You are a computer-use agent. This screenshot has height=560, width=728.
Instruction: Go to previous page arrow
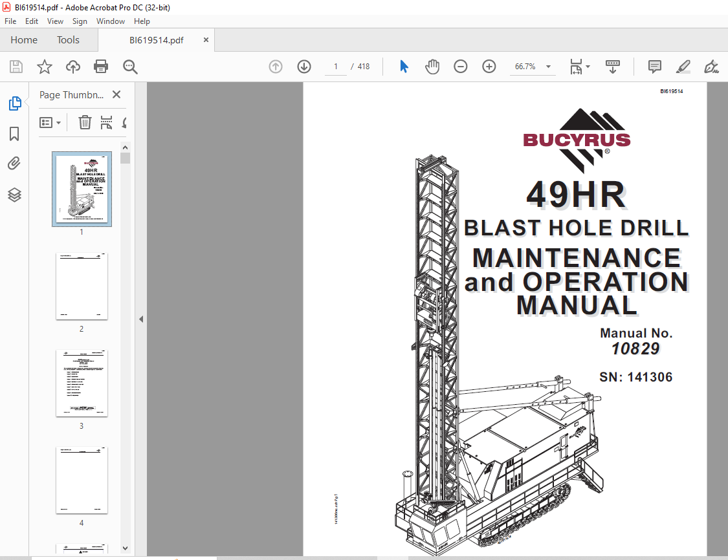click(276, 67)
